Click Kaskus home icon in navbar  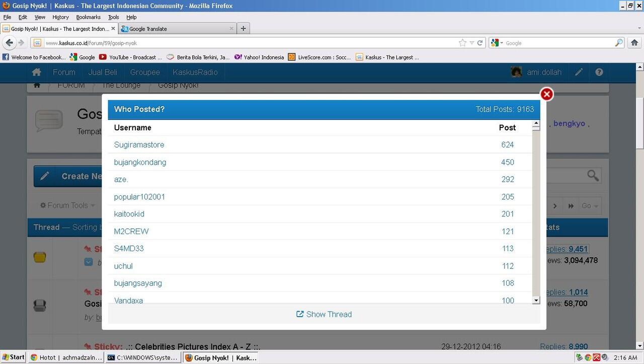[x=37, y=72]
